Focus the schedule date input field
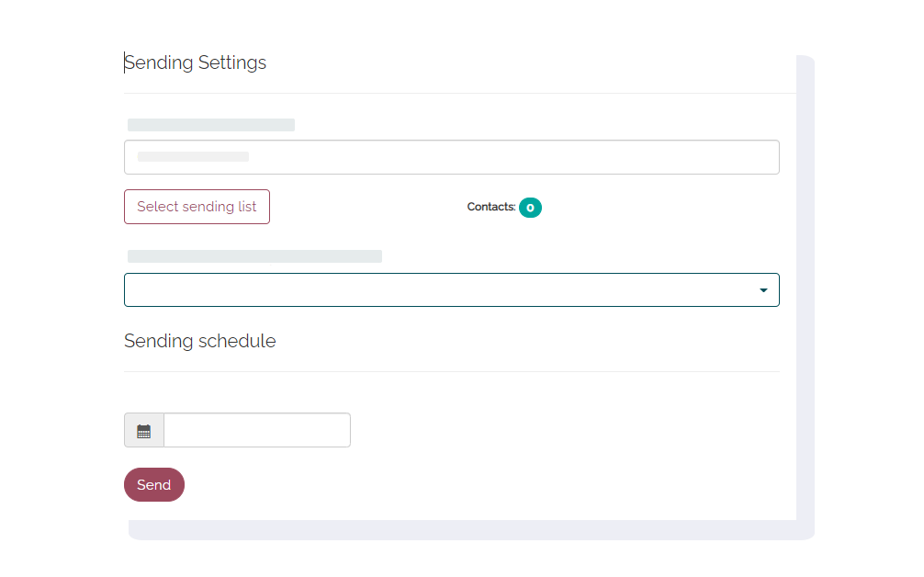The height and width of the screenshot is (577, 924). pyautogui.click(x=257, y=430)
